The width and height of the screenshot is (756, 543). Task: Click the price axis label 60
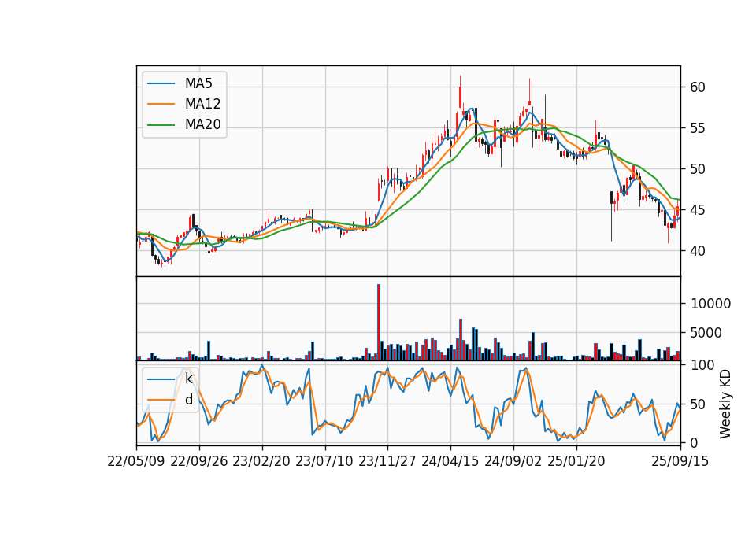[x=698, y=87]
